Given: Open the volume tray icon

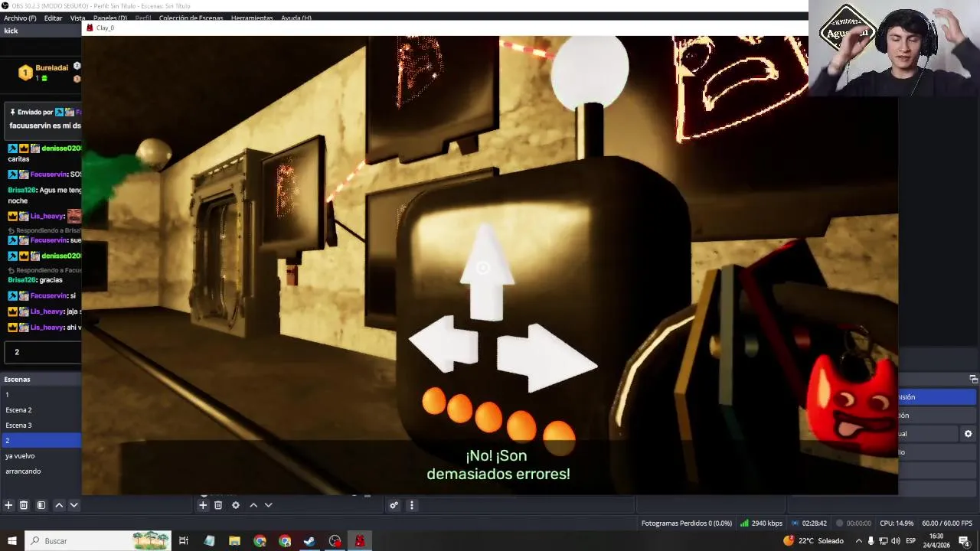Looking at the screenshot, I should (896, 541).
